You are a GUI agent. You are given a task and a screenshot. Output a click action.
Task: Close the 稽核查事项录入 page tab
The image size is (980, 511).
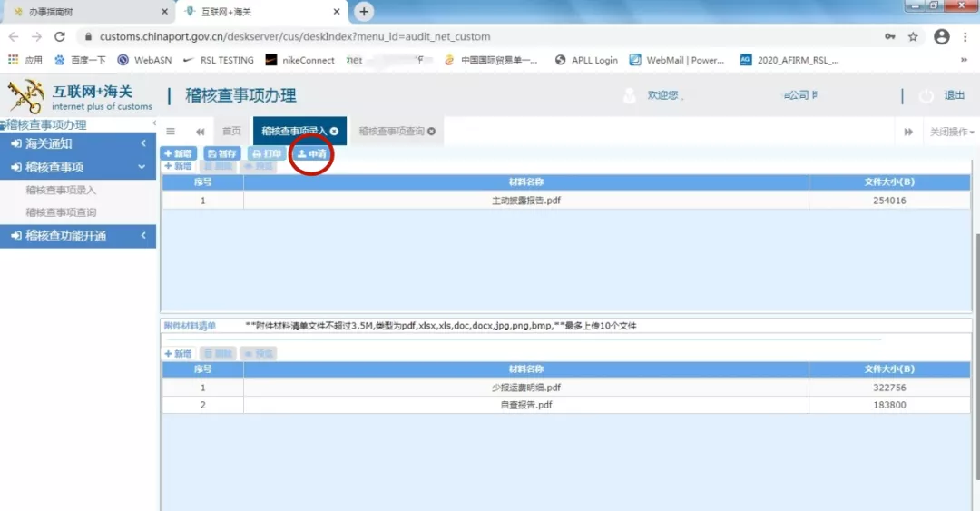334,132
